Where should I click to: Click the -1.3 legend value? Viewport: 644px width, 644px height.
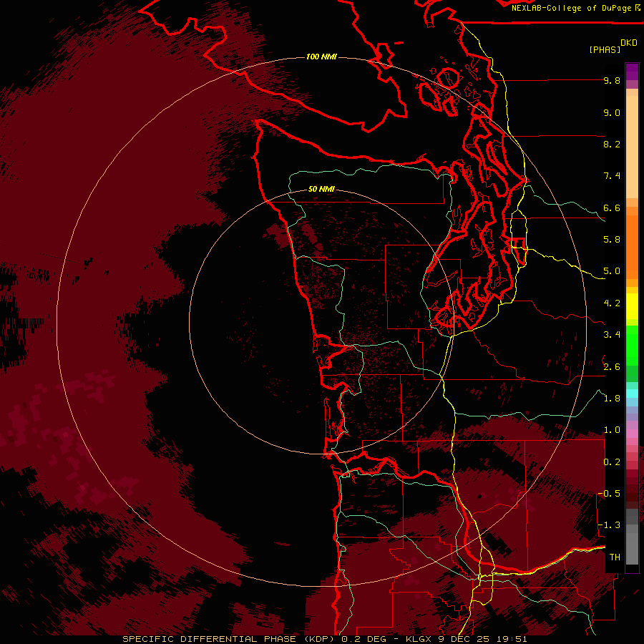pyautogui.click(x=609, y=525)
